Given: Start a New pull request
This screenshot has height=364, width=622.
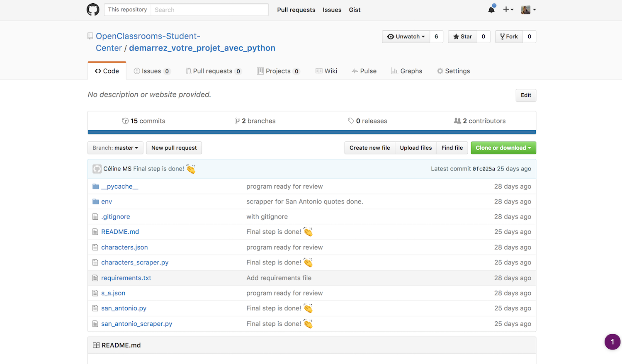Looking at the screenshot, I should point(174,148).
